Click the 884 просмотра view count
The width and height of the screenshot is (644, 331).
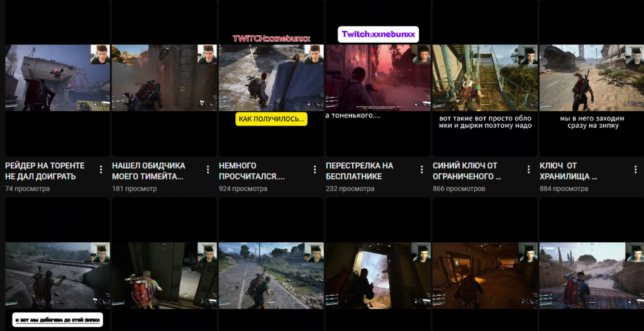(564, 188)
